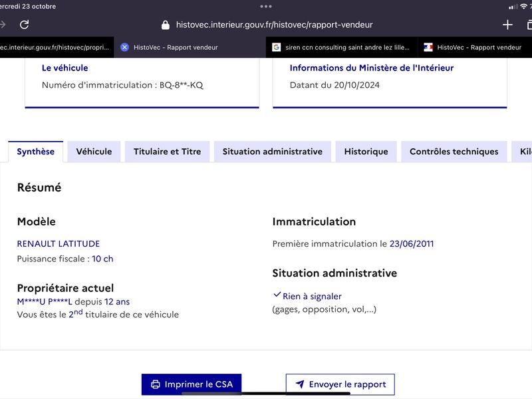Switch to Titulaire et Titre tab
532x399 pixels.
(168, 152)
